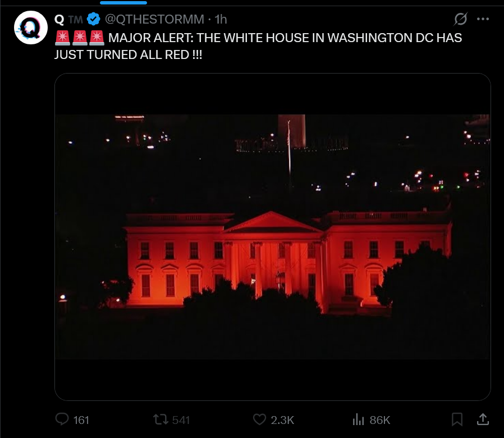Open the MAJOR ALERT tweet text

point(258,46)
